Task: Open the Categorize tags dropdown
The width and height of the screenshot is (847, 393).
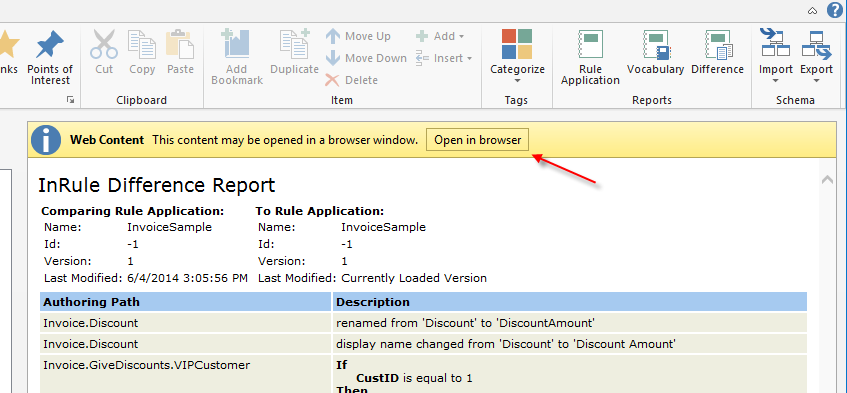Action: click(517, 57)
